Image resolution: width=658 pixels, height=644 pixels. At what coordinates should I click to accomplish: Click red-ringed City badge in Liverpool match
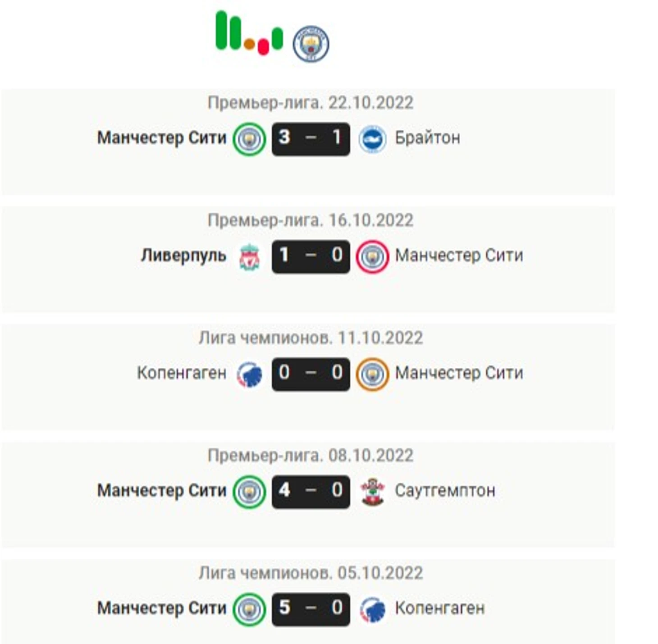tap(372, 257)
